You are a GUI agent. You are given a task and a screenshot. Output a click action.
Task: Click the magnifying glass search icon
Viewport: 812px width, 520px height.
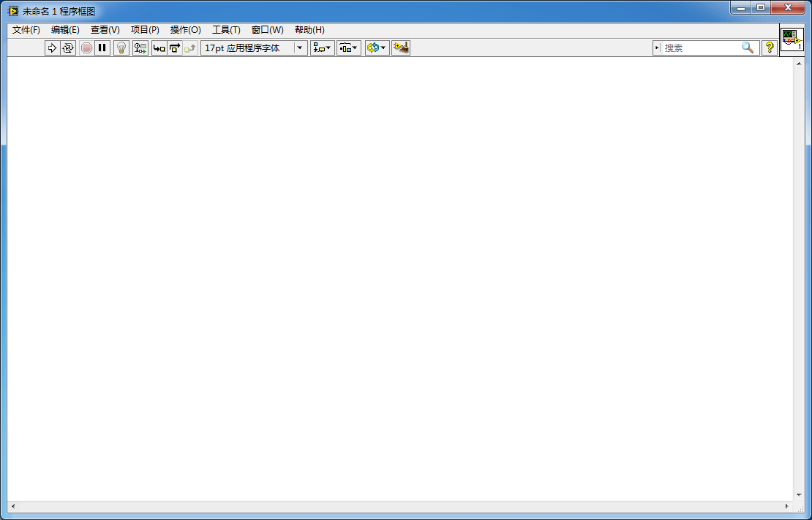click(x=748, y=48)
